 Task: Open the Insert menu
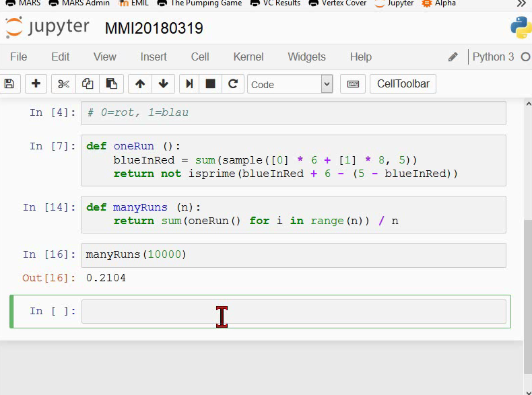click(x=154, y=57)
